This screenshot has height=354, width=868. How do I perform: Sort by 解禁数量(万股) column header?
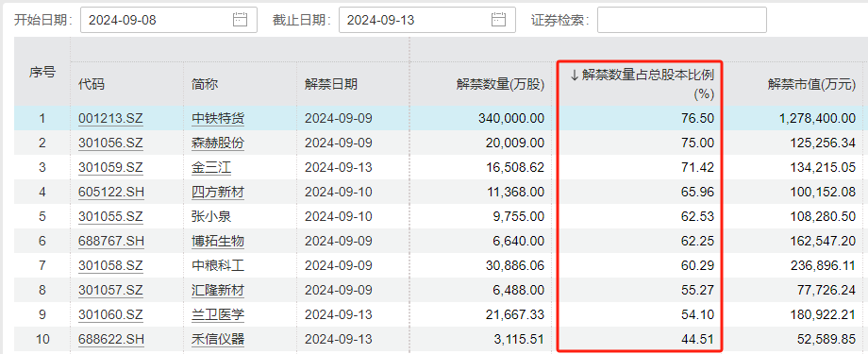point(500,84)
